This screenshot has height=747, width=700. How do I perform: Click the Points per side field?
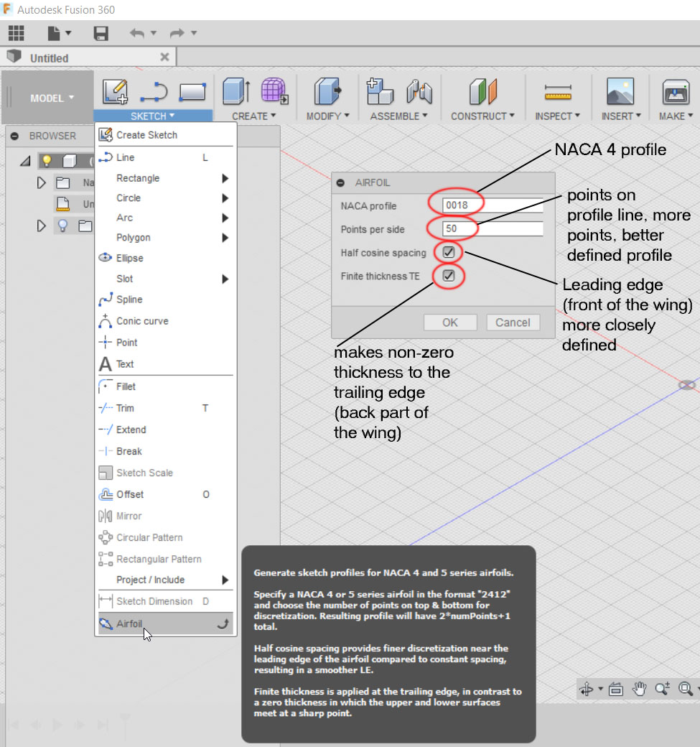tap(493, 228)
